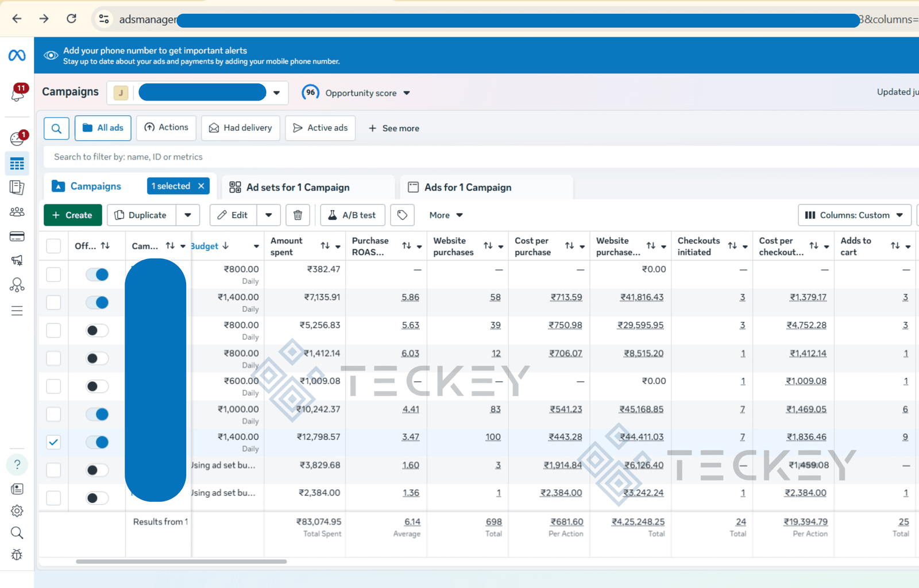Open help question mark icon

17,465
